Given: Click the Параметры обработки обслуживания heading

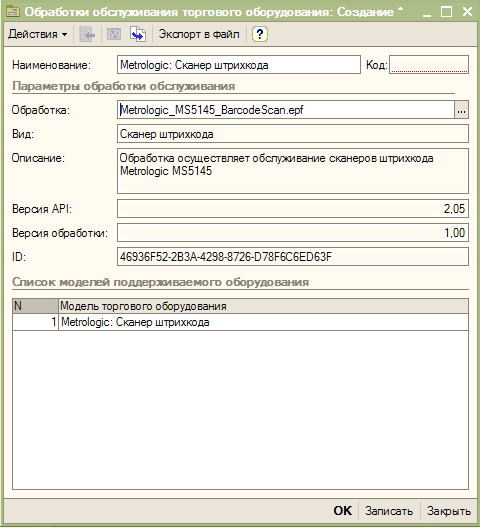Looking at the screenshot, I should (x=124, y=86).
